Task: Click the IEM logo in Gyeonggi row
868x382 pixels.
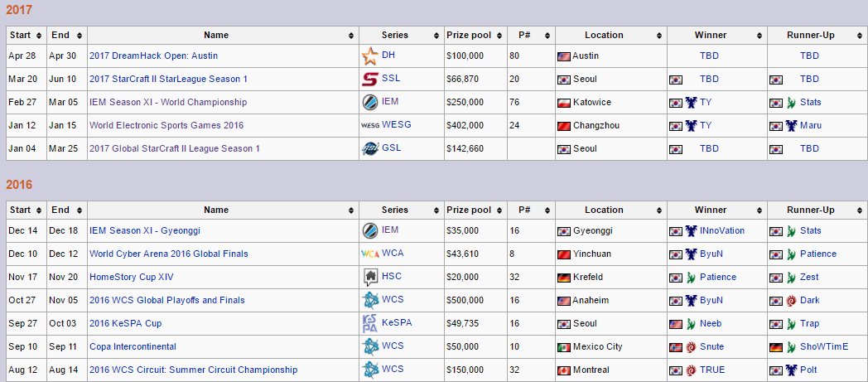Action: (x=369, y=231)
